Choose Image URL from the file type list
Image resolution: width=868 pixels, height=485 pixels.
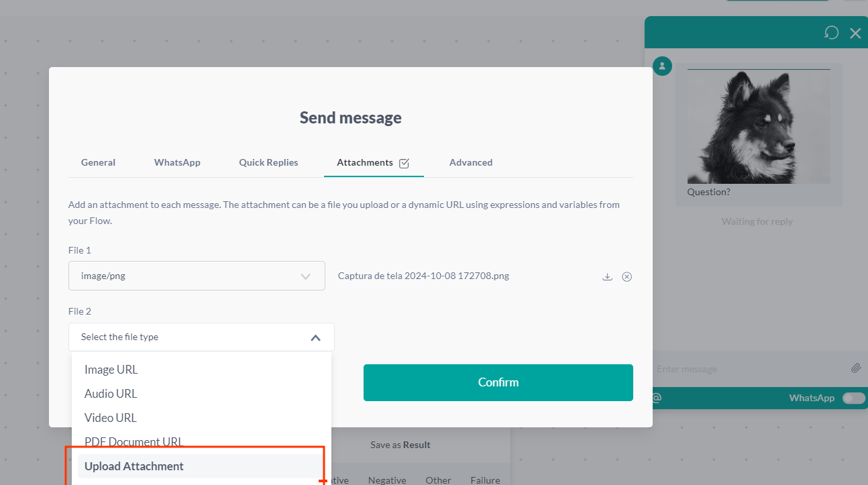[111, 370]
